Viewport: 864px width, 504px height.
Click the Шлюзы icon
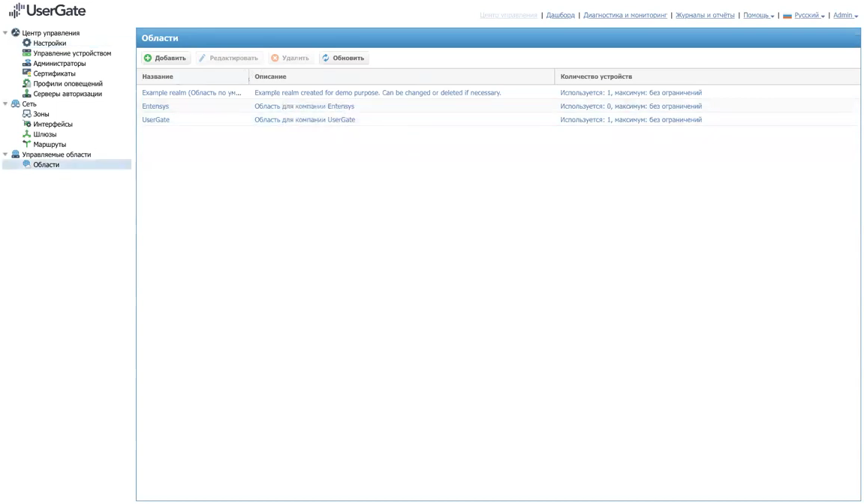click(26, 133)
